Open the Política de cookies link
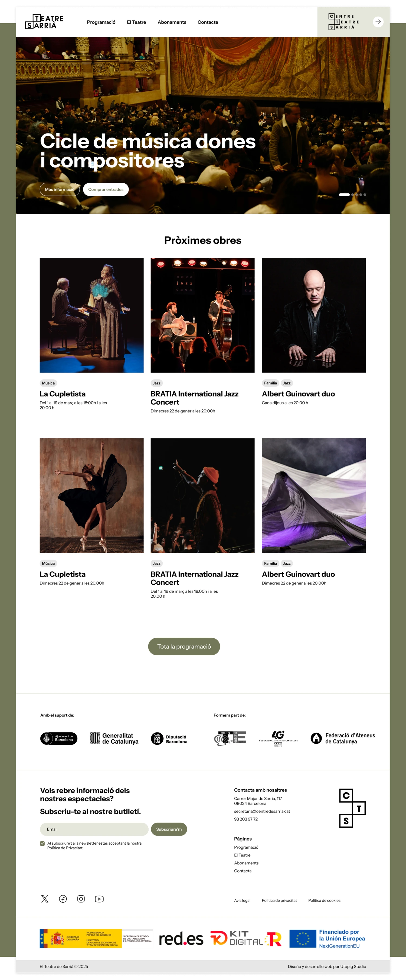This screenshot has height=980, width=406. tap(324, 900)
